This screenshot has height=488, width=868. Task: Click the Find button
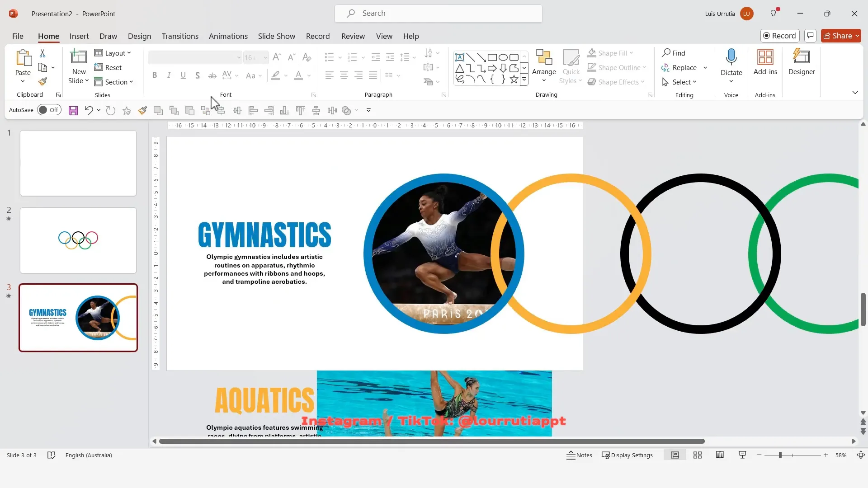[674, 53]
